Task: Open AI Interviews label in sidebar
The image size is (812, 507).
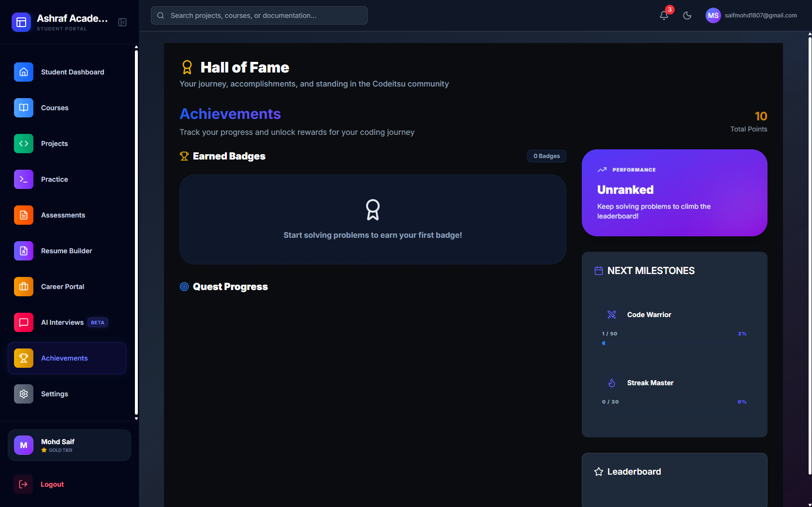Action: coord(62,322)
